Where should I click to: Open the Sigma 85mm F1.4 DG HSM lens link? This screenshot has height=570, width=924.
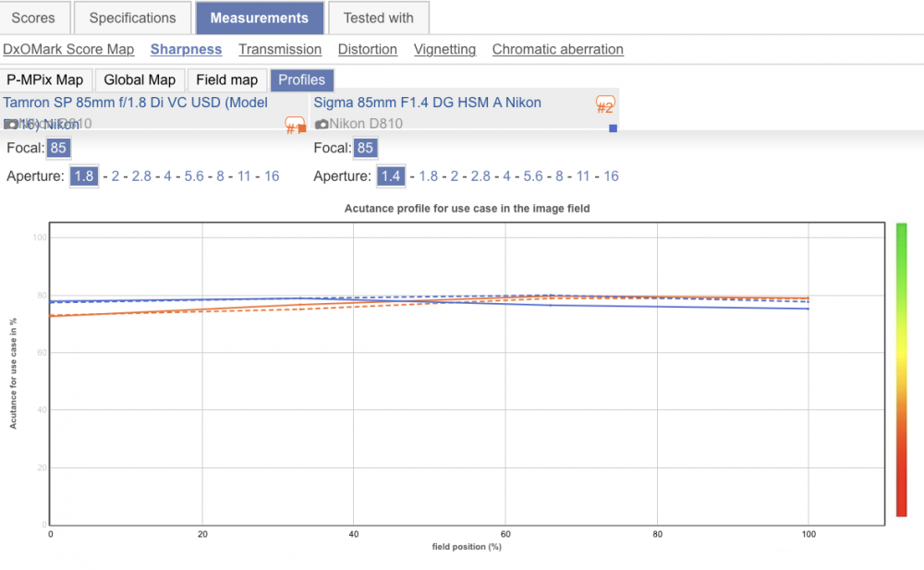tap(427, 103)
